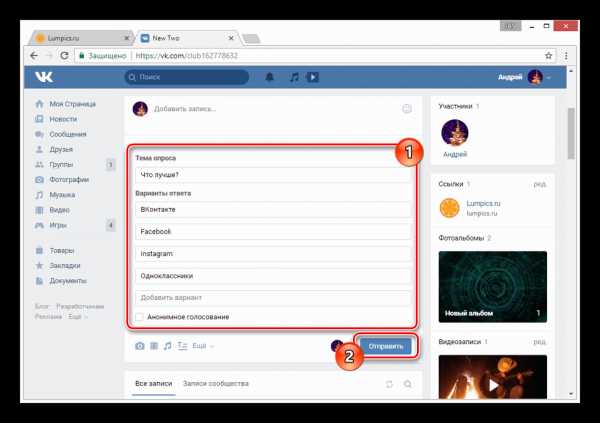The image size is (600, 423).
Task: Bookmark page with star icon
Action: [548, 56]
